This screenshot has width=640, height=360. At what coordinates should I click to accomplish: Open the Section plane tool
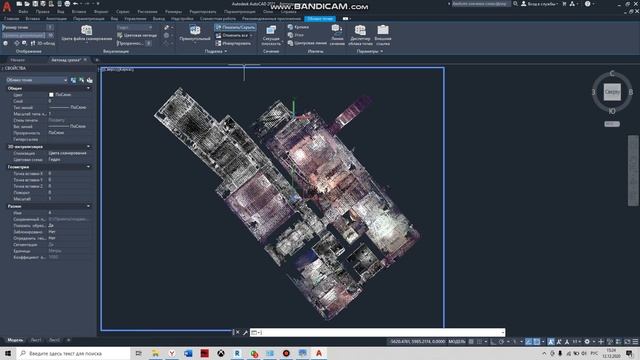(271, 35)
